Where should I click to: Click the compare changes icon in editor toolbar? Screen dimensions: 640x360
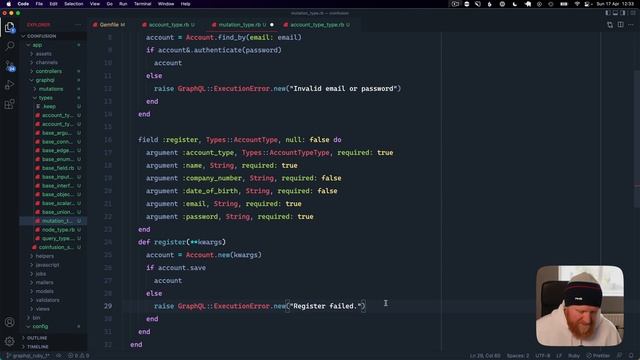pos(610,25)
